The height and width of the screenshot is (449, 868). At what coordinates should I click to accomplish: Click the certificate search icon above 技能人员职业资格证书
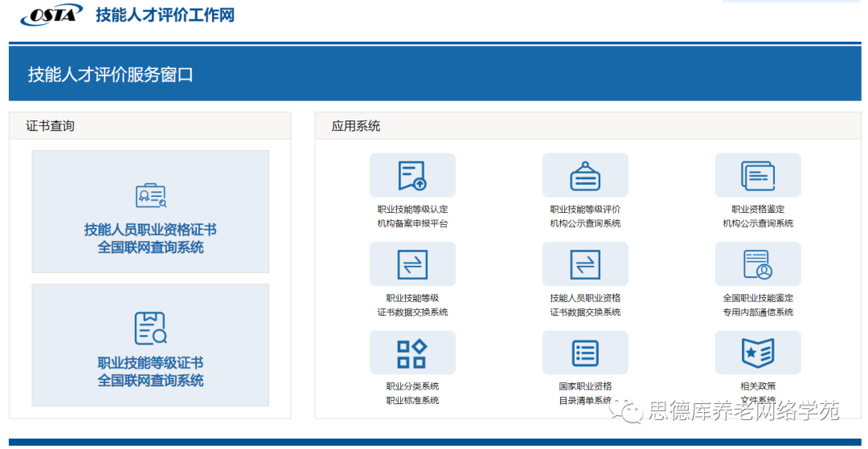click(150, 195)
